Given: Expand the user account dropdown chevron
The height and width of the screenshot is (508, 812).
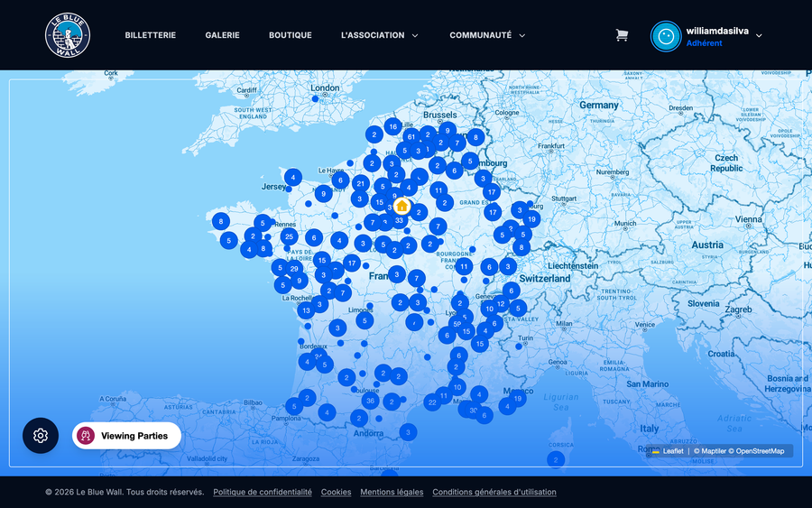Looking at the screenshot, I should pyautogui.click(x=759, y=36).
